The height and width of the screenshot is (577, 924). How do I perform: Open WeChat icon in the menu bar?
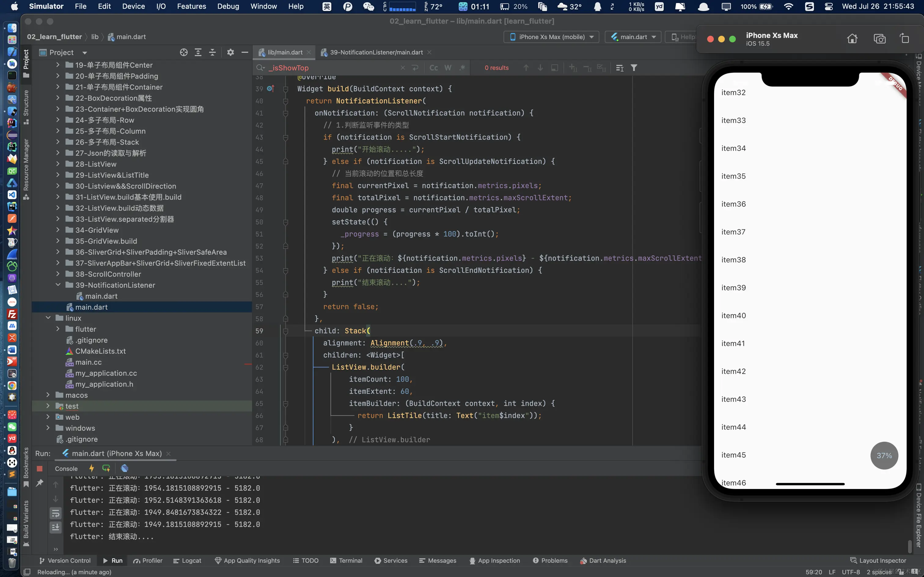(x=368, y=6)
